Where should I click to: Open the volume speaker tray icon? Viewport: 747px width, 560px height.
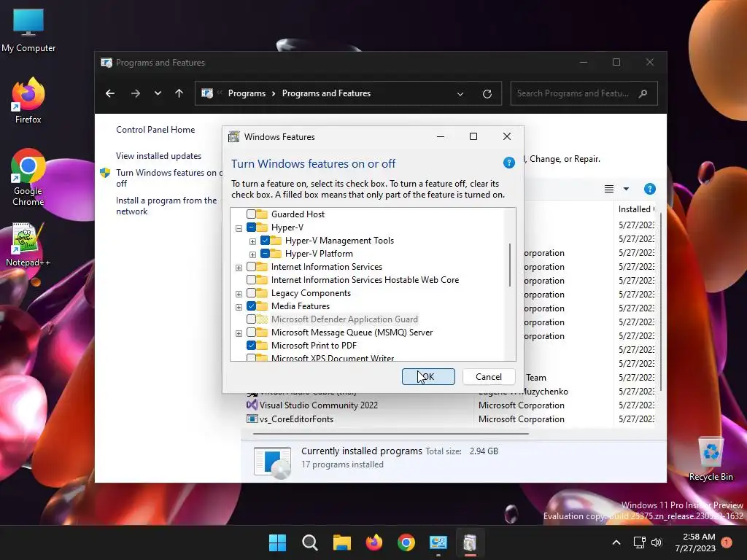click(x=657, y=542)
